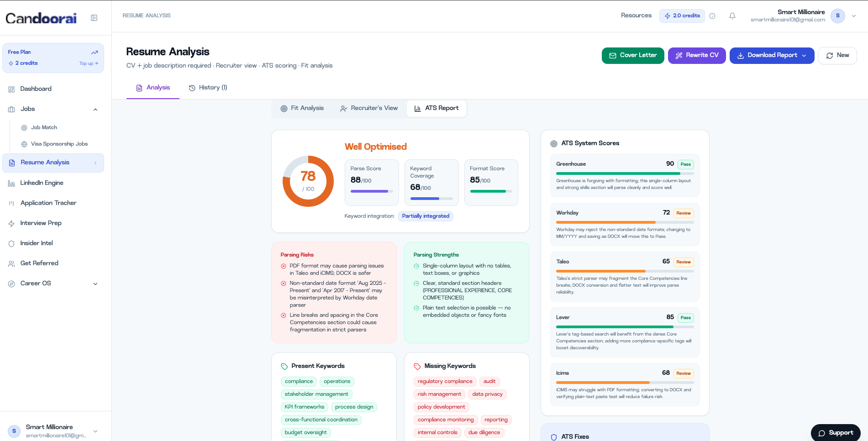Switch to the History (1) tab
This screenshot has height=441, width=868.
[208, 88]
